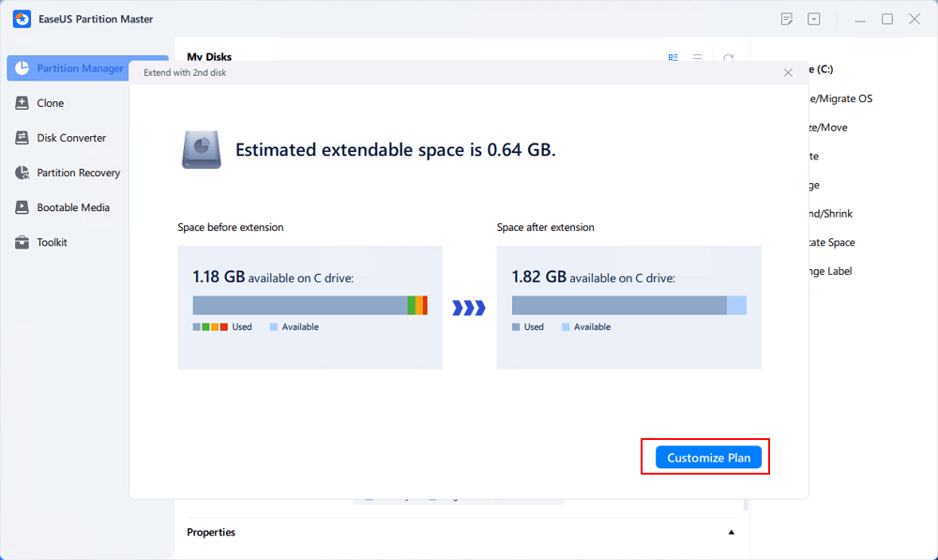Click the Partition Manager pie chart icon

pos(23,68)
